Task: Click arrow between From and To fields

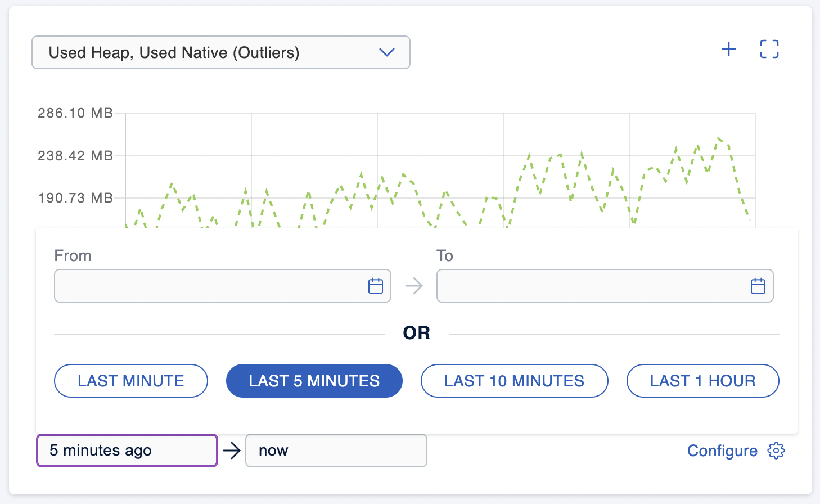Action: click(x=414, y=286)
